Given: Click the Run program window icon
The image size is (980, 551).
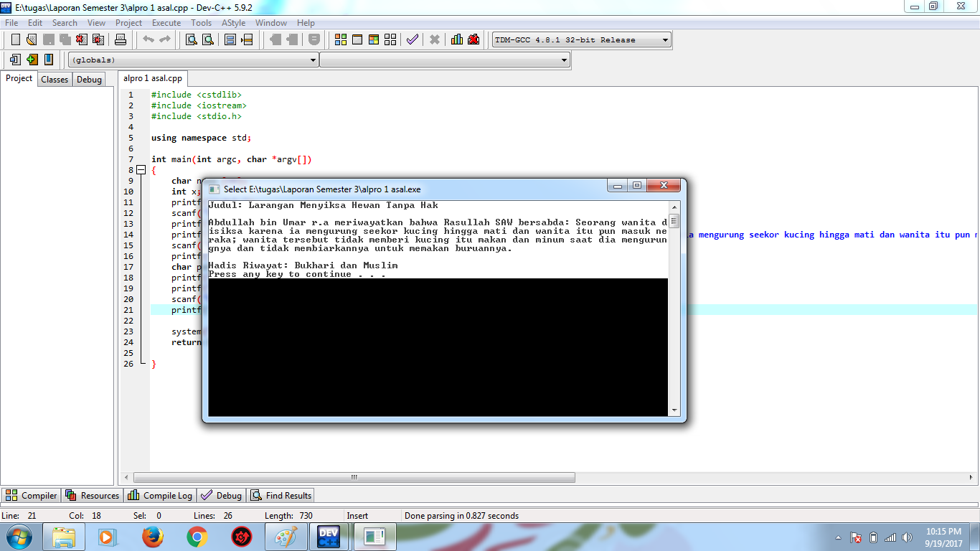Looking at the screenshot, I should 357,39.
